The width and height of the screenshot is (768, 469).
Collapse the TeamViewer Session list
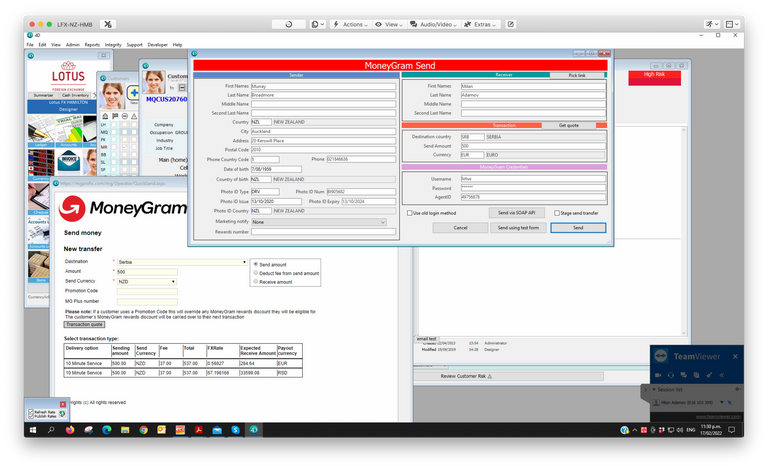(x=654, y=389)
